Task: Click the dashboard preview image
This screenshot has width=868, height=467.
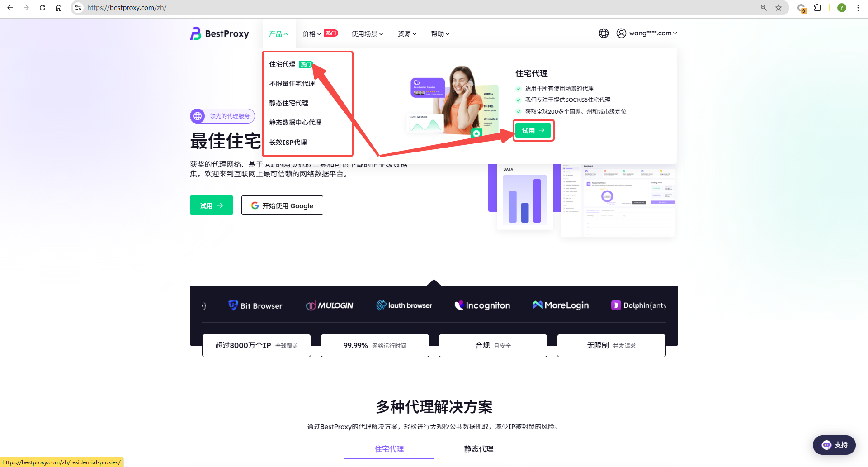Action: pyautogui.click(x=618, y=200)
